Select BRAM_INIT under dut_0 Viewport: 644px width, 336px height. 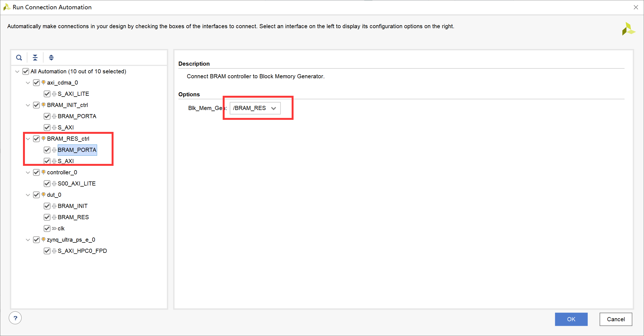(x=72, y=206)
